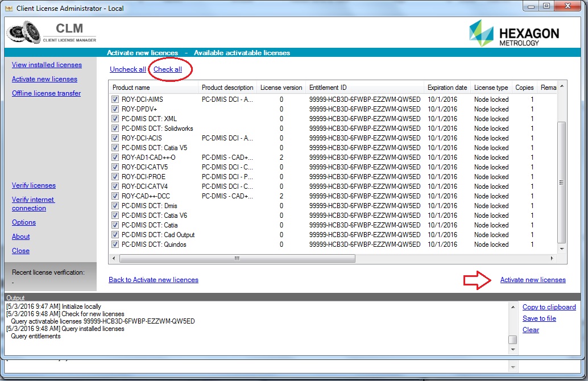Uncheck the ROY-DCI-AIMS license

tap(115, 100)
